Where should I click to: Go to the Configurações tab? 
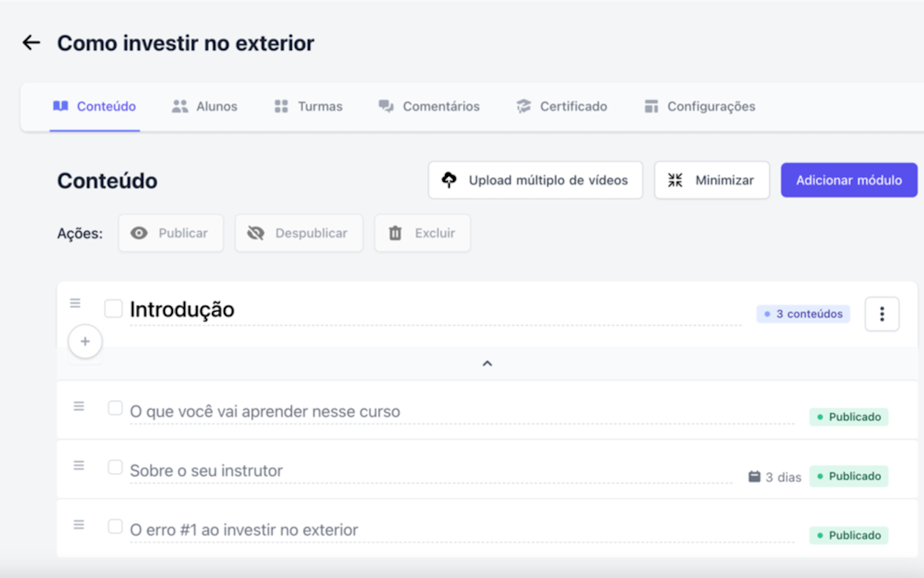tap(700, 106)
